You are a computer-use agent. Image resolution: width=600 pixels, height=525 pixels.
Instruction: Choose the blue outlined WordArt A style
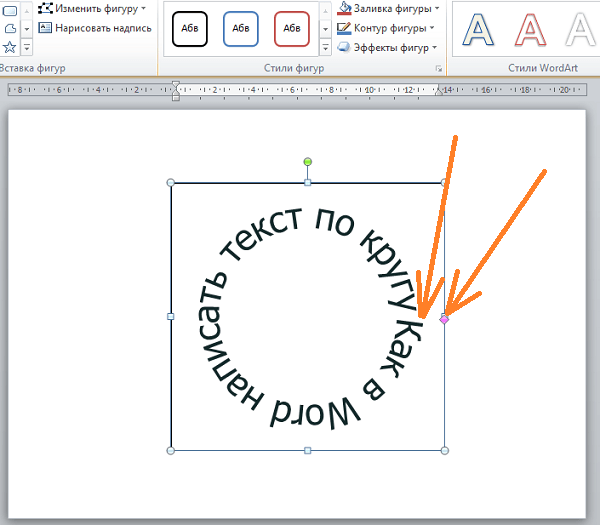478,29
